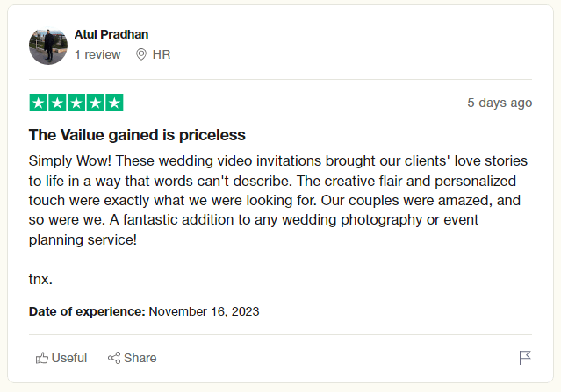This screenshot has height=392, width=561.
Task: Click the second green rating star
Action: tap(57, 103)
